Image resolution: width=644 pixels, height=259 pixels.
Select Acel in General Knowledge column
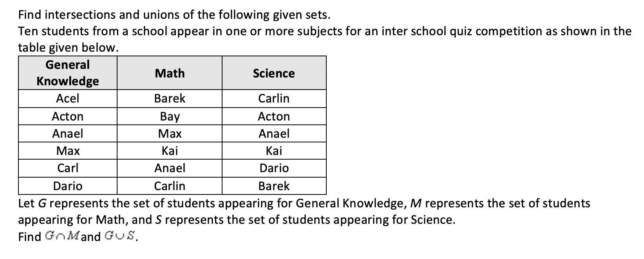coord(68,98)
